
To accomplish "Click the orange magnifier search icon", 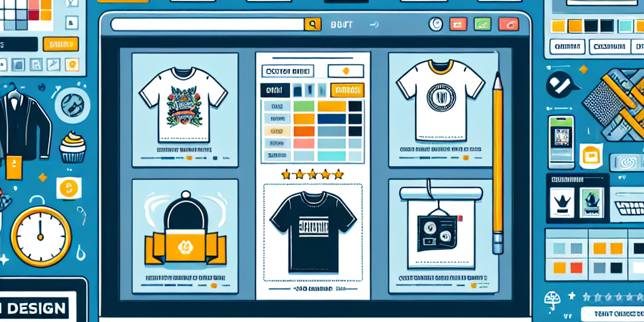I will tap(313, 25).
